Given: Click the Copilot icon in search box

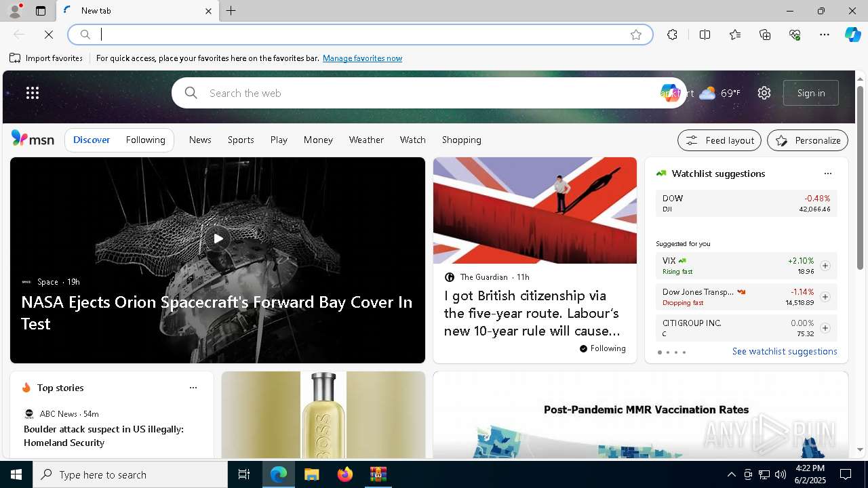Looking at the screenshot, I should pos(670,93).
